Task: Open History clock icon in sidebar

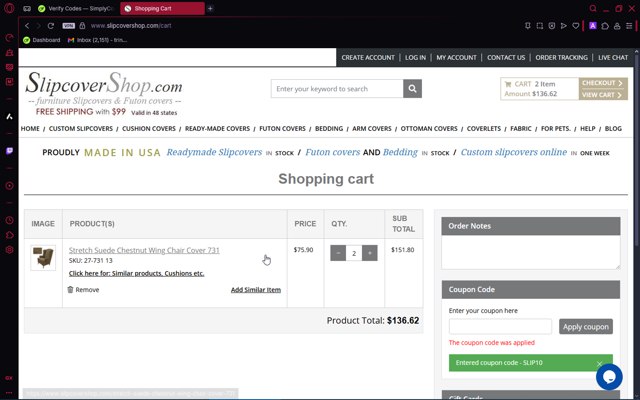Action: click(9, 220)
